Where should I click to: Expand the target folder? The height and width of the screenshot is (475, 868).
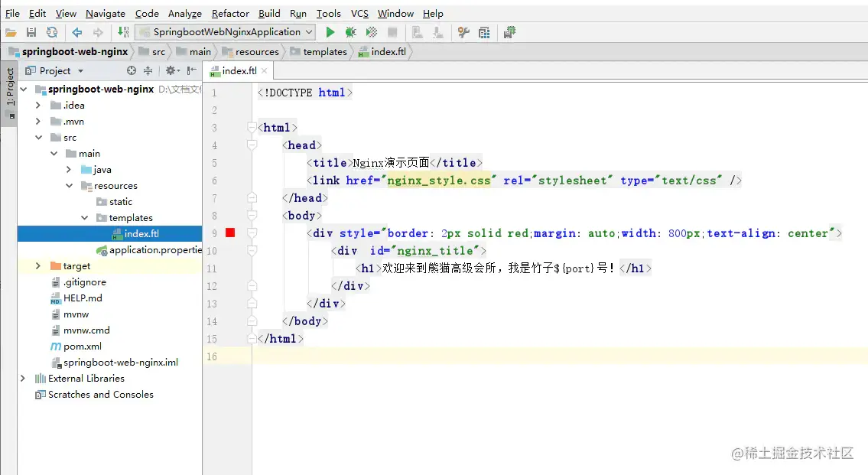(37, 265)
